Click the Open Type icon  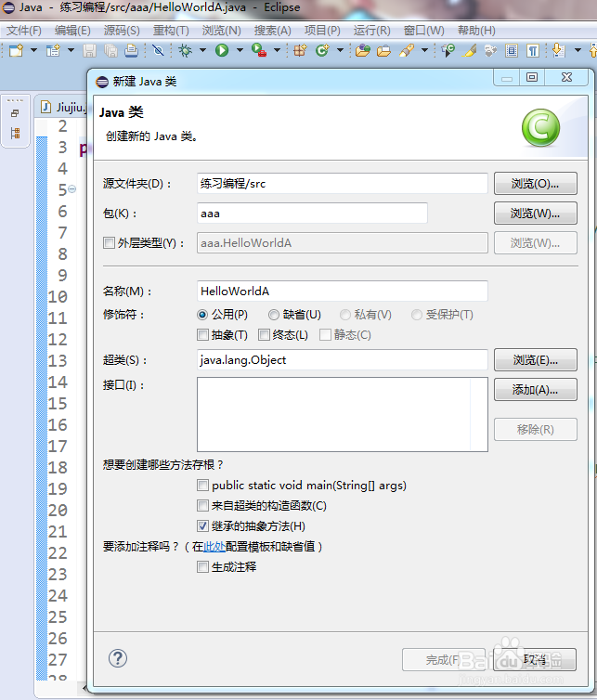point(363,50)
